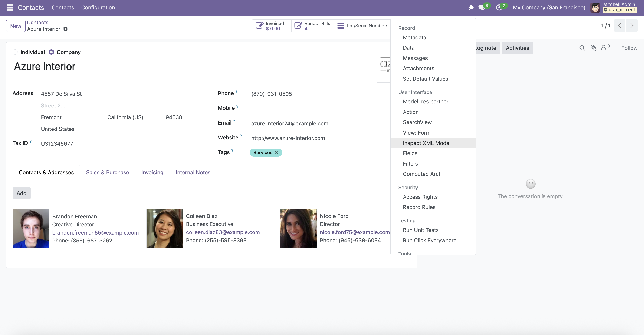Click the Activities button

(x=517, y=48)
